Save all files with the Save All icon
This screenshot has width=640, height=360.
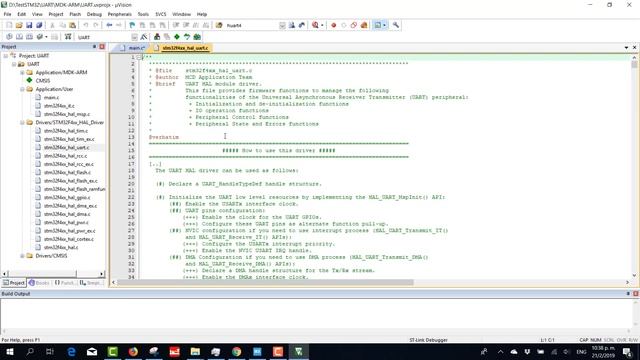click(39, 25)
